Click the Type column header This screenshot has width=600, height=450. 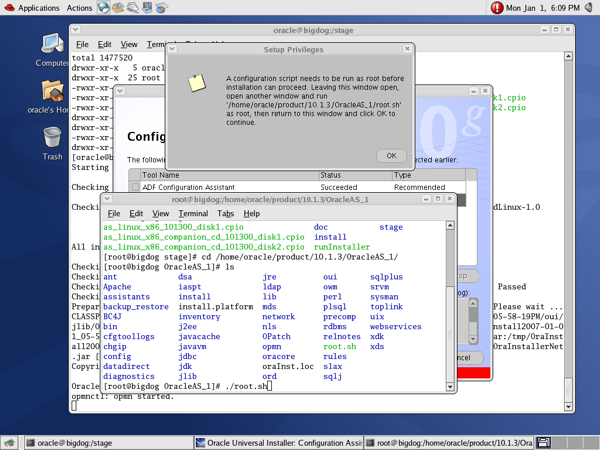click(429, 175)
